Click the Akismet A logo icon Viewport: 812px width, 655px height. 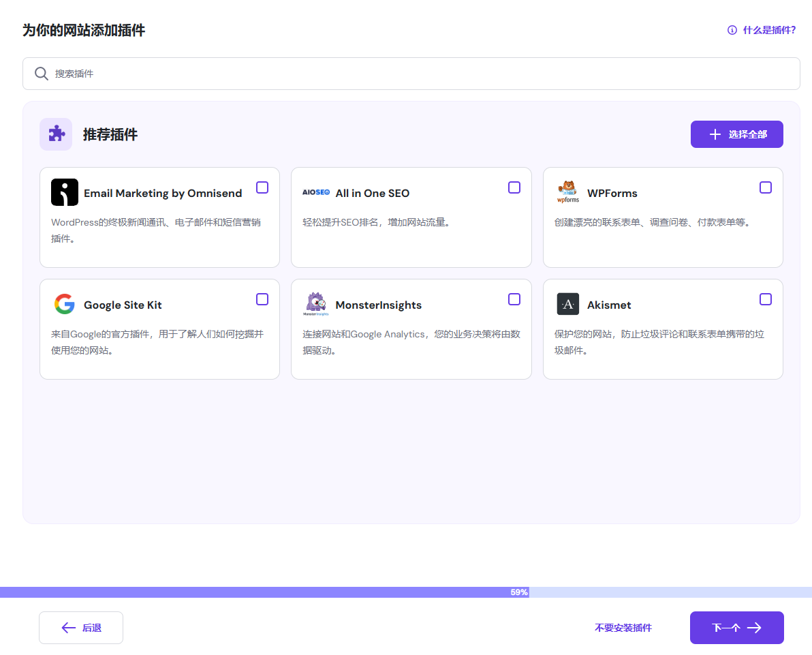tap(567, 304)
